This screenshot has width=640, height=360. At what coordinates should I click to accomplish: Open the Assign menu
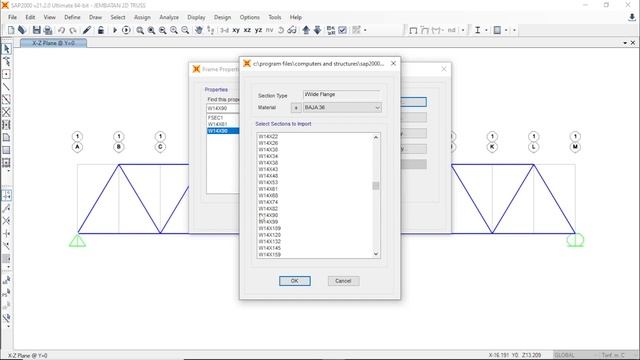[x=142, y=17]
